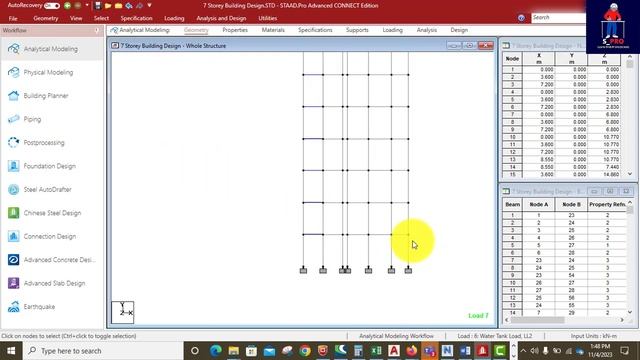Open the View menu

click(x=76, y=18)
